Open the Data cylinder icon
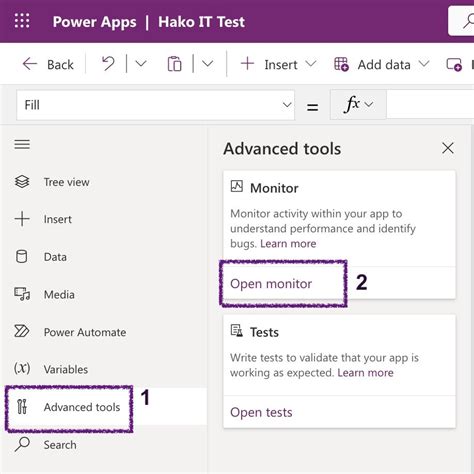Image resolution: width=474 pixels, height=474 pixels. (x=22, y=257)
